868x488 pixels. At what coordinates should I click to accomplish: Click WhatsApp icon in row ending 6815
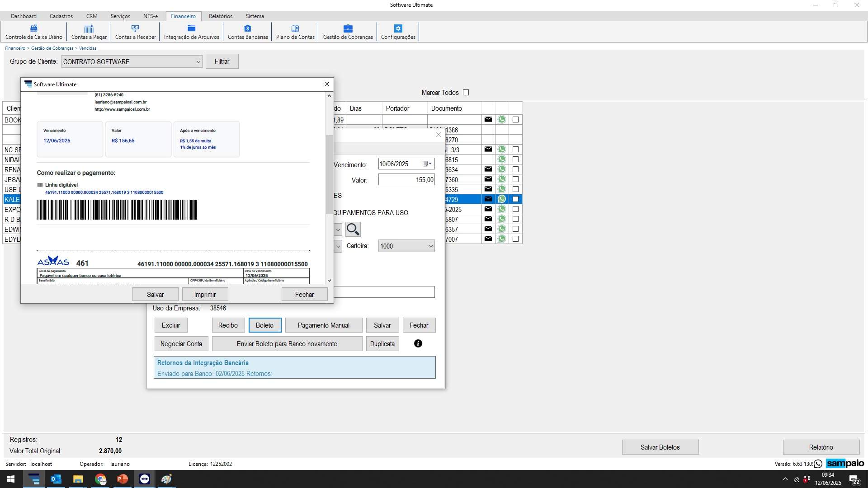pyautogui.click(x=502, y=160)
